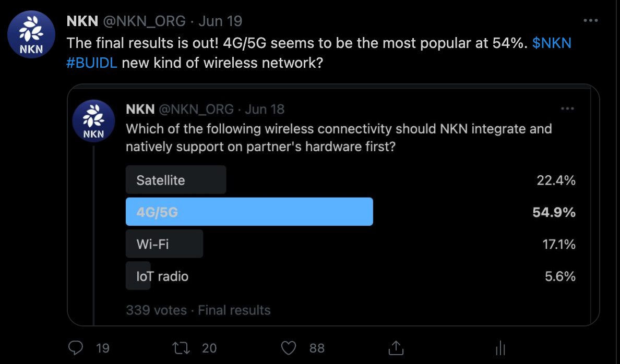View tweet analytics bar chart icon
This screenshot has width=620, height=364.
[500, 347]
